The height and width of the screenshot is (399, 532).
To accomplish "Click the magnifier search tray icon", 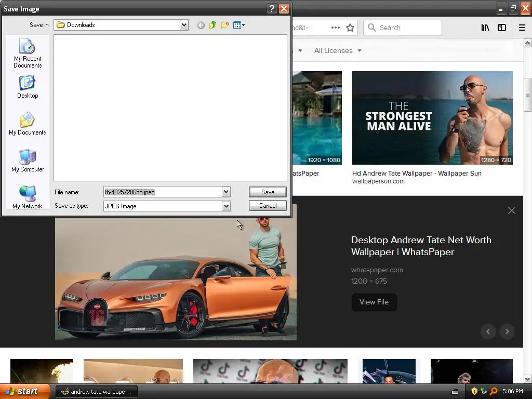I will coord(494,392).
